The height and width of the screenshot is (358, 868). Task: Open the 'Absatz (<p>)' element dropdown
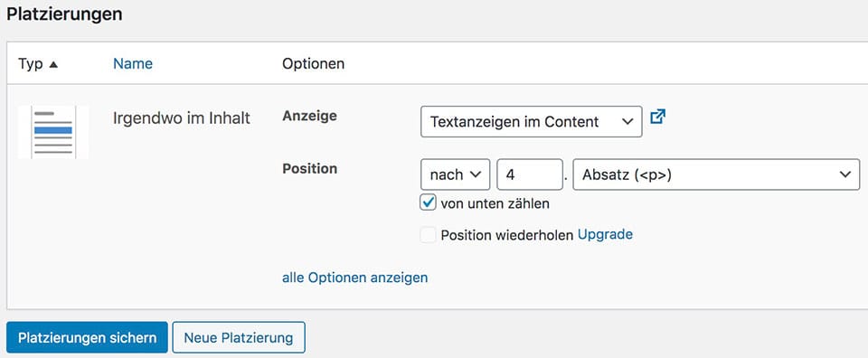[x=716, y=174]
